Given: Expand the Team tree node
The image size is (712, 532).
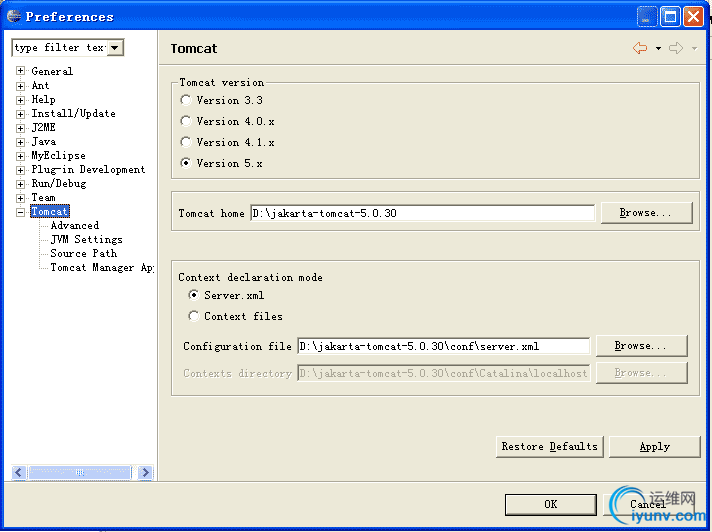Looking at the screenshot, I should (20, 198).
